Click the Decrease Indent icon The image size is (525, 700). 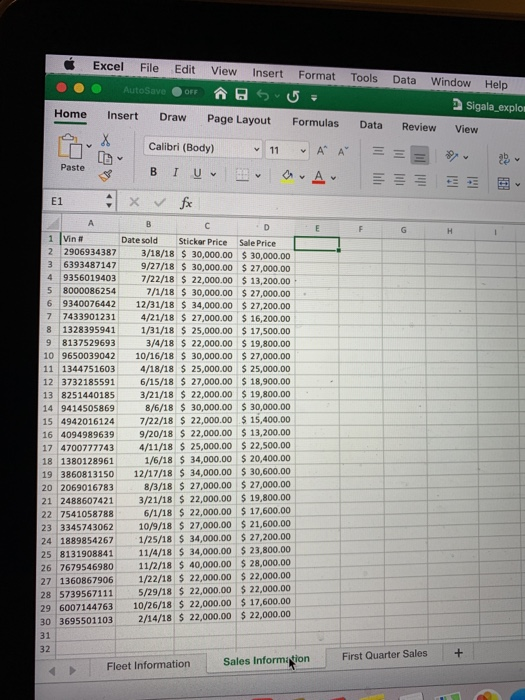coord(452,182)
